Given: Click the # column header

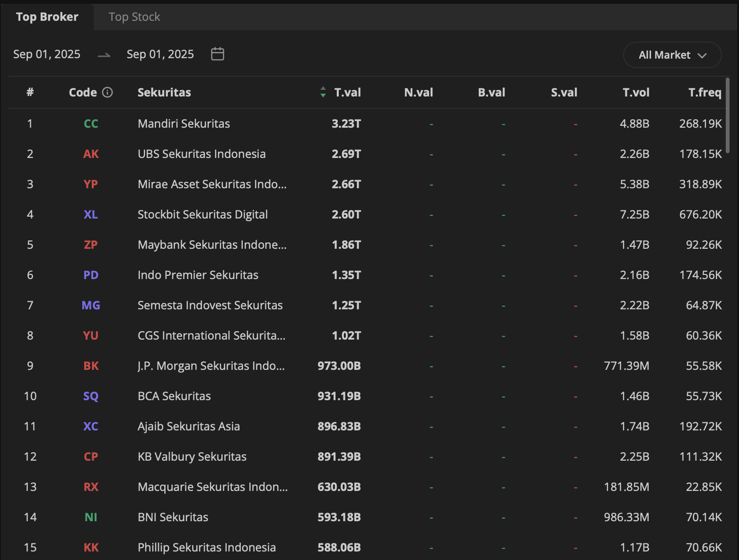Looking at the screenshot, I should [x=30, y=92].
